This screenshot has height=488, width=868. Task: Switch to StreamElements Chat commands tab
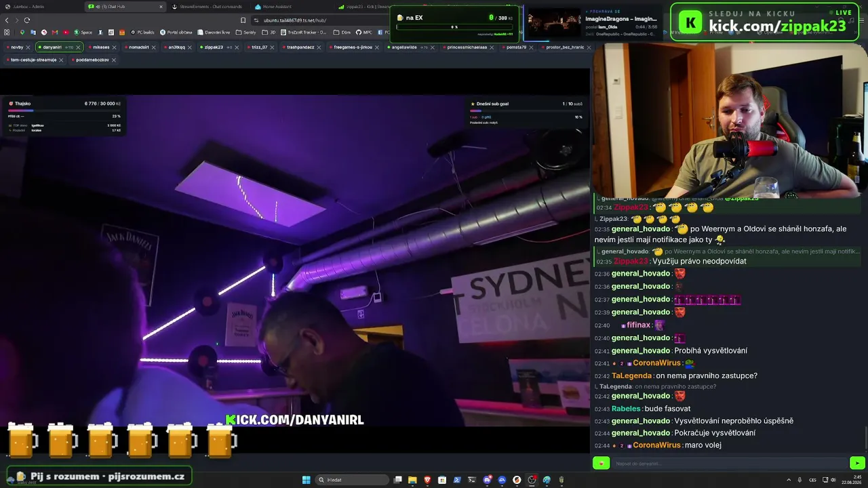(x=207, y=6)
